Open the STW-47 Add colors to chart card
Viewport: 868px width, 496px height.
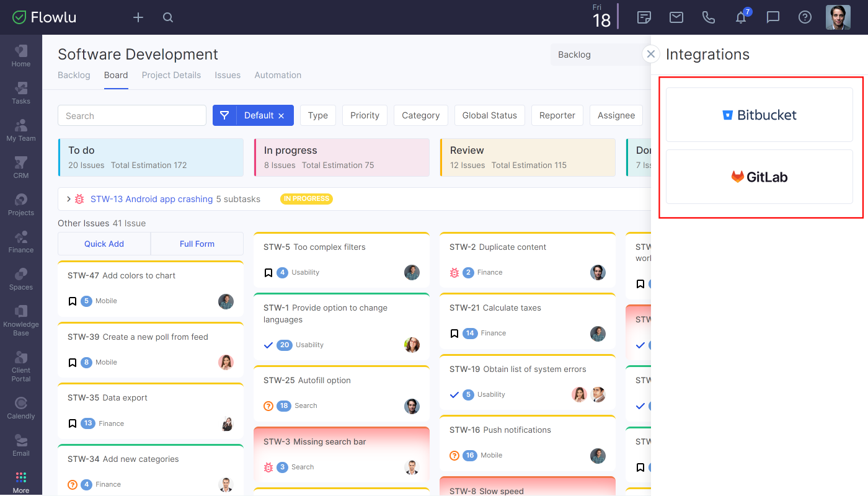click(151, 289)
